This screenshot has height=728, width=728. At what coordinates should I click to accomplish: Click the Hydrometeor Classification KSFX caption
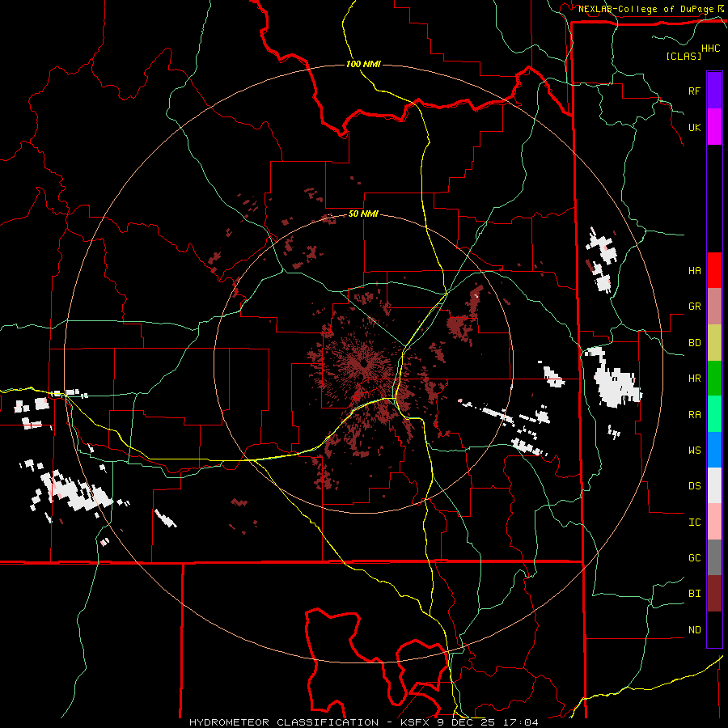coord(364,722)
